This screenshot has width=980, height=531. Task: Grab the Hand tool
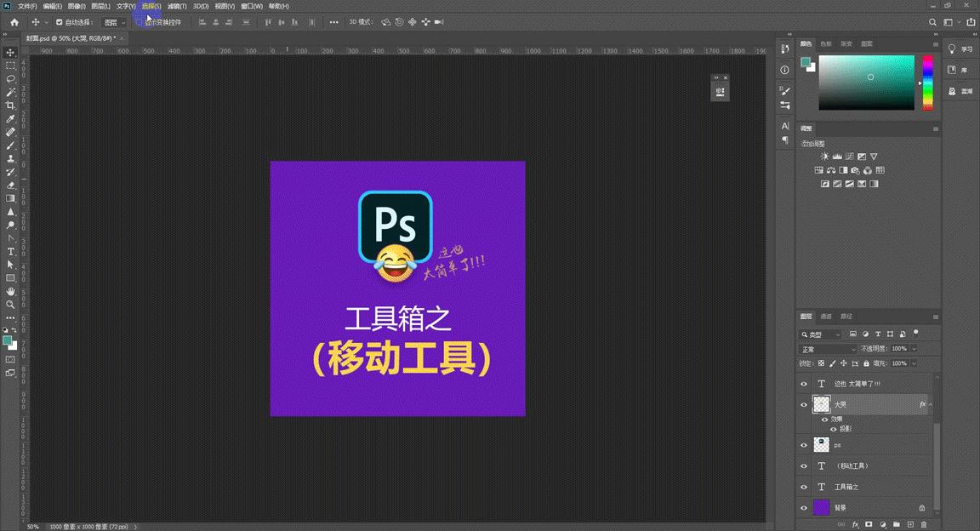(x=10, y=292)
